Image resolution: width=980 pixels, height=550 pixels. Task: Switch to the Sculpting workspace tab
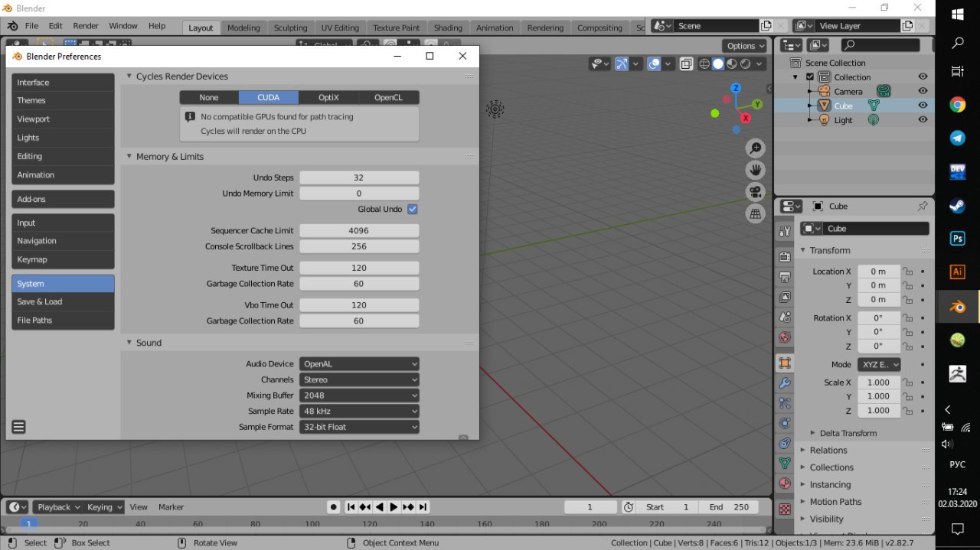pyautogui.click(x=290, y=28)
